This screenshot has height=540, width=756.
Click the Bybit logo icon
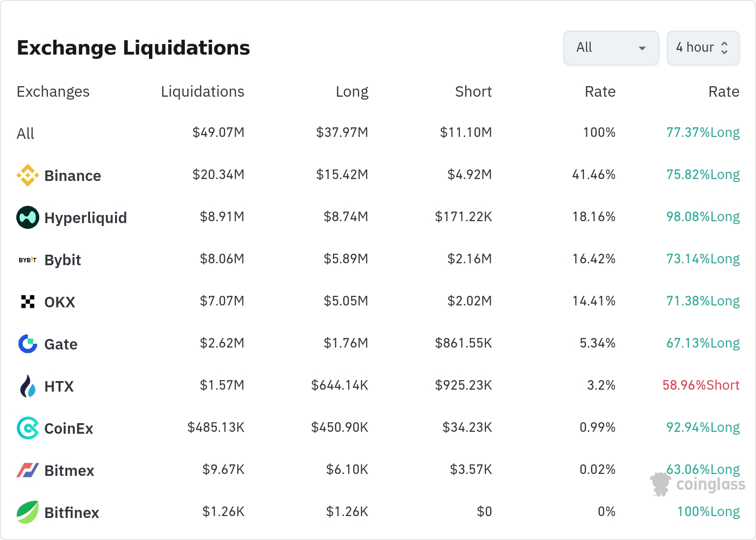coord(28,260)
